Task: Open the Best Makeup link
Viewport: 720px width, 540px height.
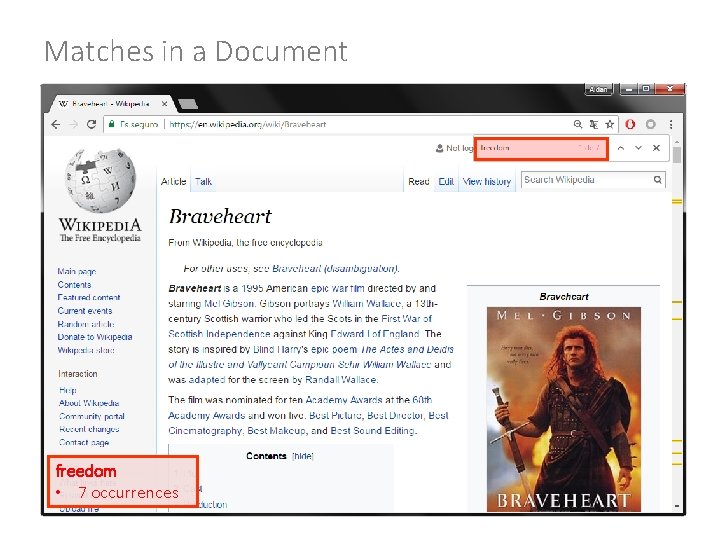Action: coord(276,431)
